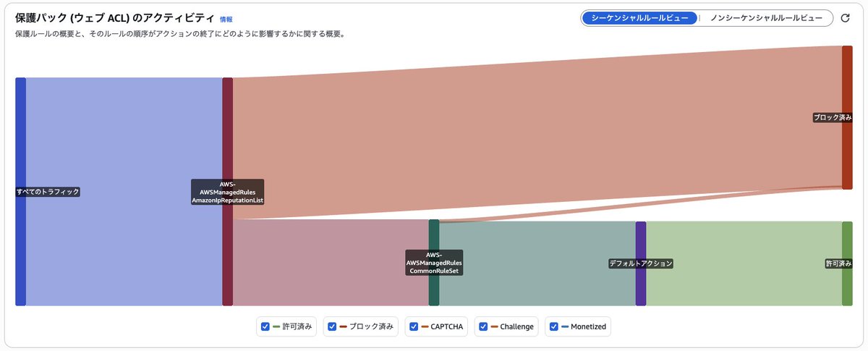Click the red legend color dash for ブロック済み
The width and height of the screenshot is (868, 351).
click(x=343, y=326)
